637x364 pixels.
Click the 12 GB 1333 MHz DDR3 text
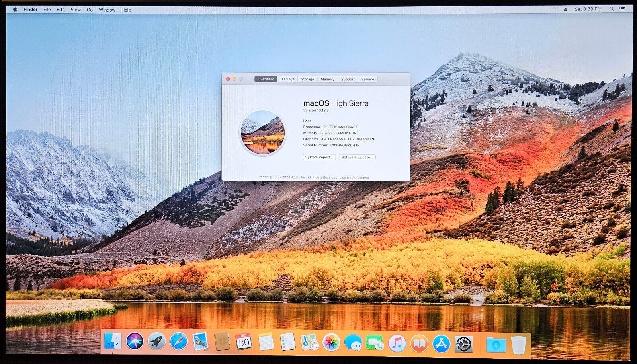(x=339, y=133)
